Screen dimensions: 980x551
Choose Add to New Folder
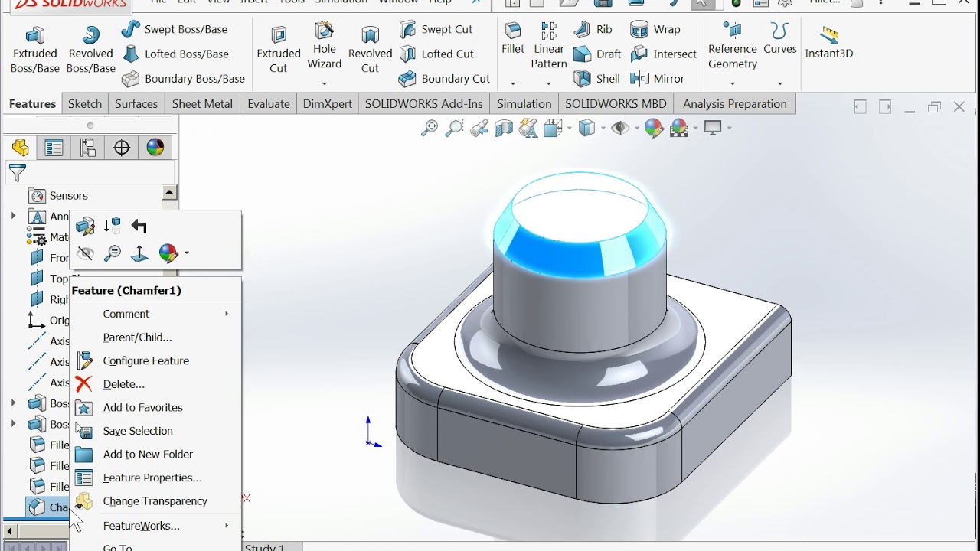click(156, 454)
